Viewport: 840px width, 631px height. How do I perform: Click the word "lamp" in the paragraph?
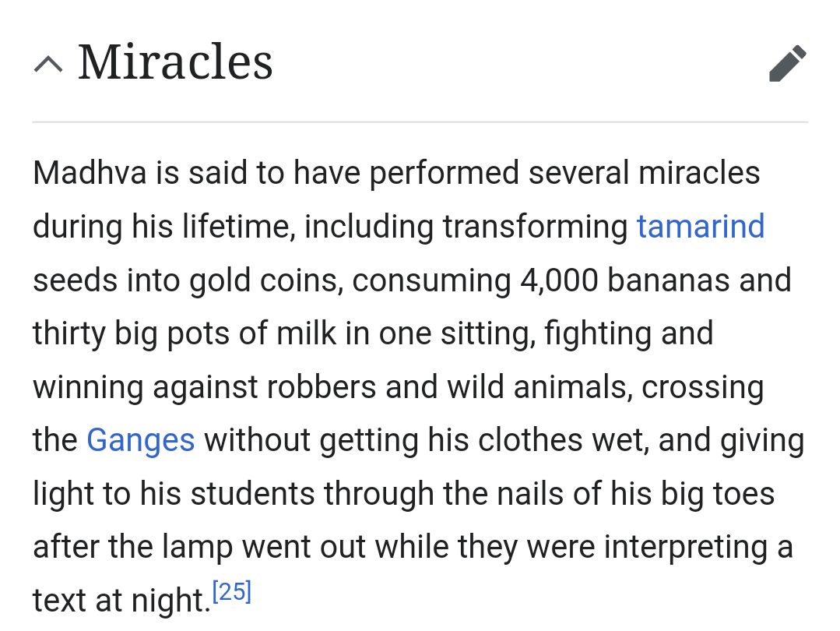coord(197,547)
